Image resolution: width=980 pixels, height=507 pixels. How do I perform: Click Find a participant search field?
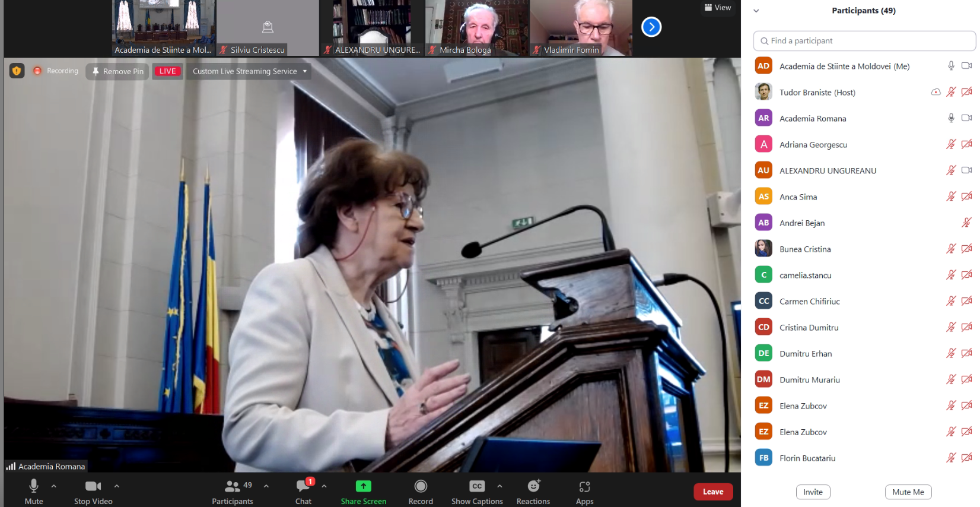pyautogui.click(x=864, y=41)
